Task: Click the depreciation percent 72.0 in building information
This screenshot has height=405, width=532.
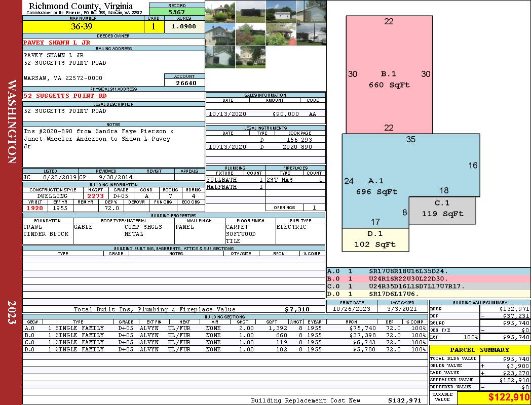Action: pyautogui.click(x=111, y=208)
